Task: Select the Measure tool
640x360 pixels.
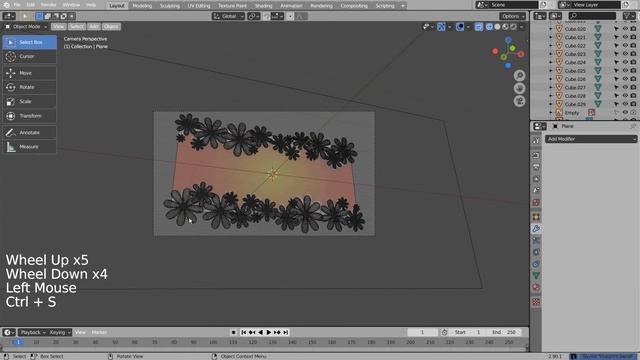Action: (x=29, y=147)
